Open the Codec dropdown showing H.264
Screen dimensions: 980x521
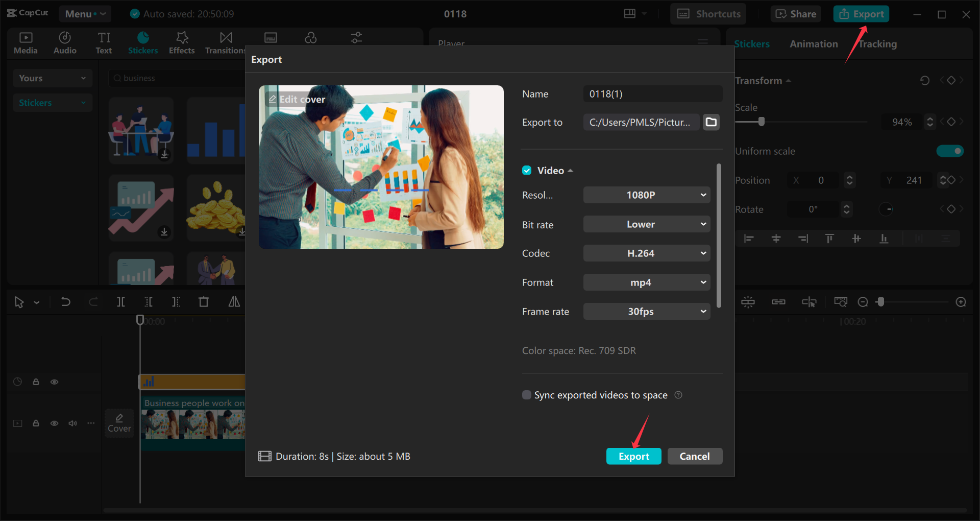646,253
